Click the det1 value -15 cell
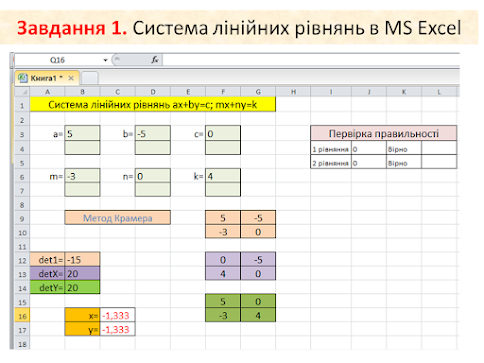Image resolution: width=484 pixels, height=363 pixels. [82, 260]
